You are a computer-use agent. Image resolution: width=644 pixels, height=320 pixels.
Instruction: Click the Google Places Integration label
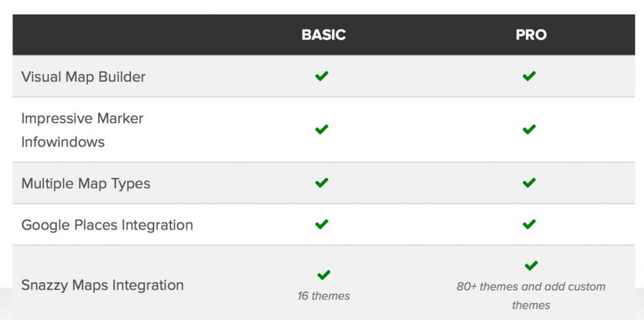[107, 224]
